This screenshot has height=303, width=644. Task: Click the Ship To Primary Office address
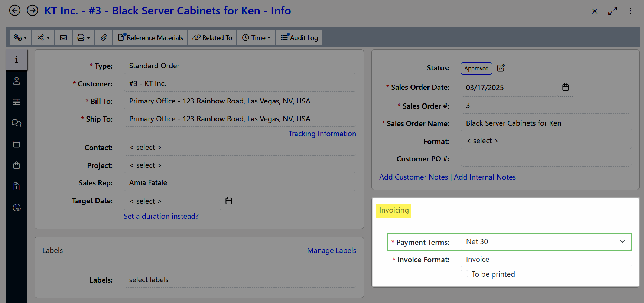[240, 119]
